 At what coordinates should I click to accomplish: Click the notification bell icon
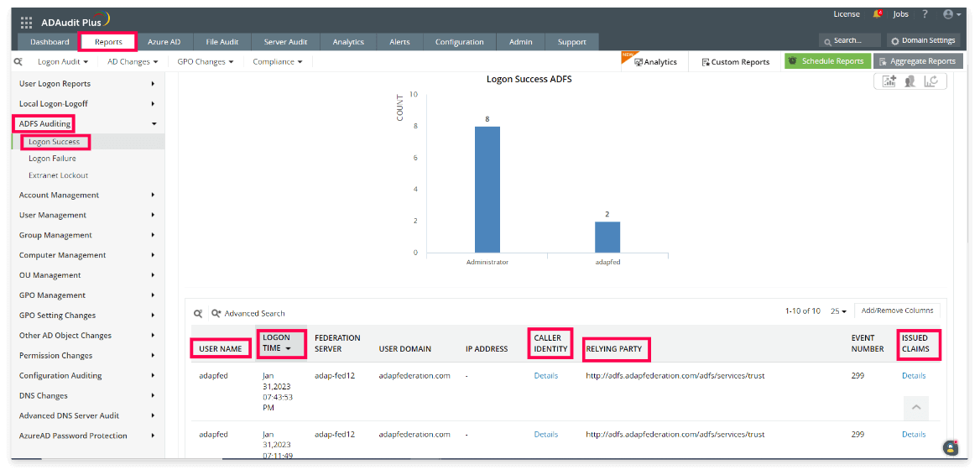pyautogui.click(x=878, y=13)
